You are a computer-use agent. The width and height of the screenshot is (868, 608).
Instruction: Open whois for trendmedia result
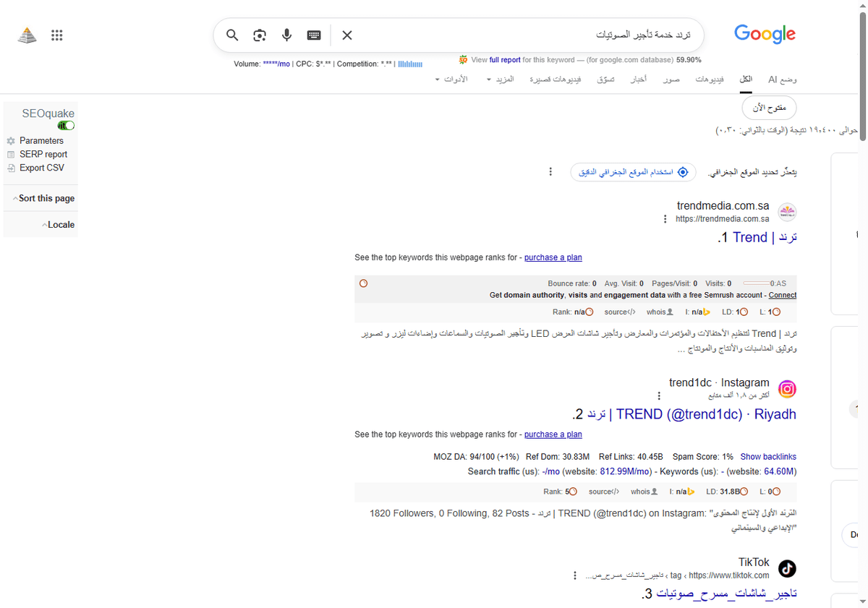click(660, 312)
